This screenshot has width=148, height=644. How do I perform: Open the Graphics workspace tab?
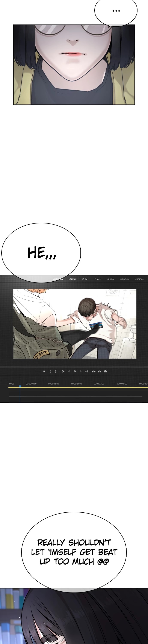pyautogui.click(x=124, y=279)
